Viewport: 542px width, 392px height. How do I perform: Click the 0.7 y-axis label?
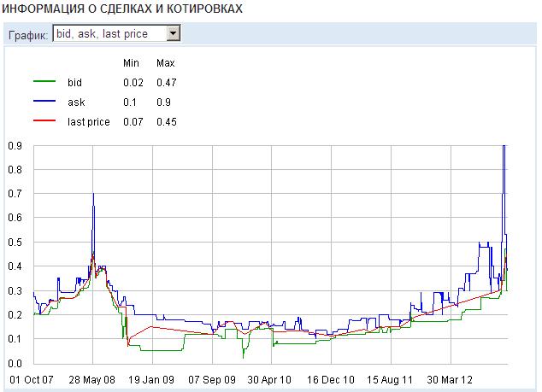pos(15,194)
